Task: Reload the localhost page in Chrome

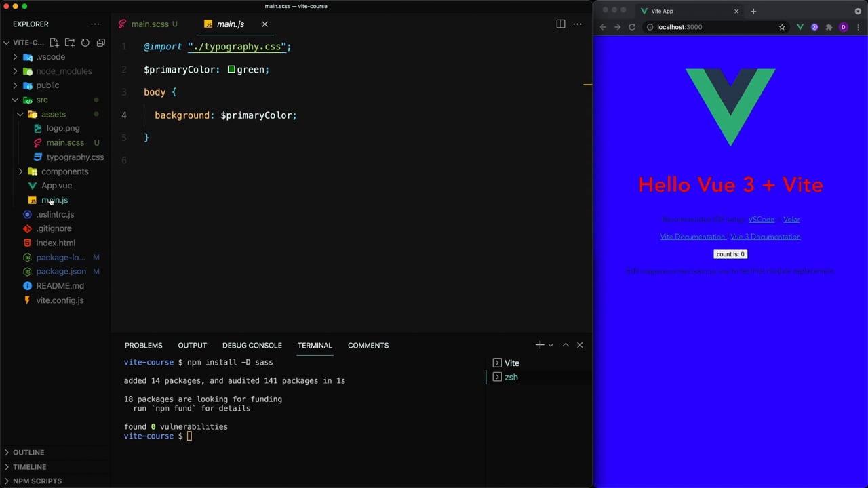Action: coord(632,27)
